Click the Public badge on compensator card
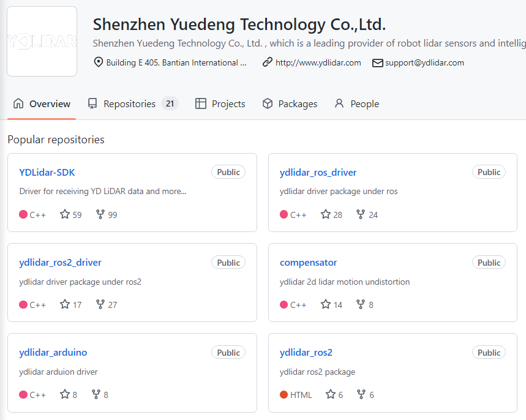 click(489, 262)
